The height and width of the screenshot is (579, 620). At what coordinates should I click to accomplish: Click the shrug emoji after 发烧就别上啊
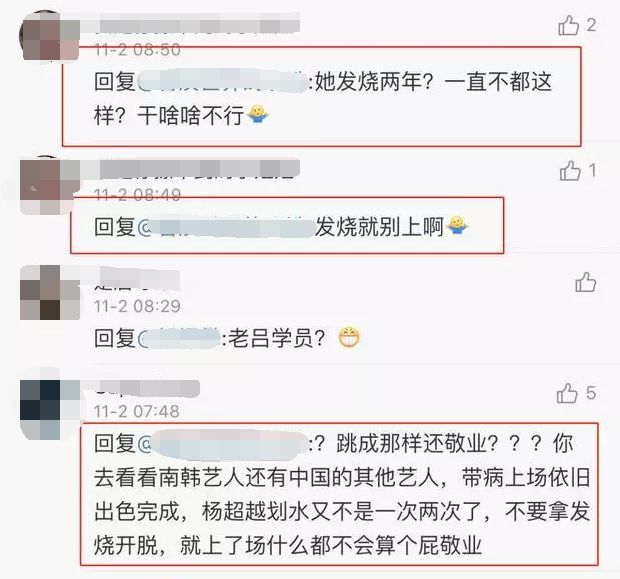[457, 226]
